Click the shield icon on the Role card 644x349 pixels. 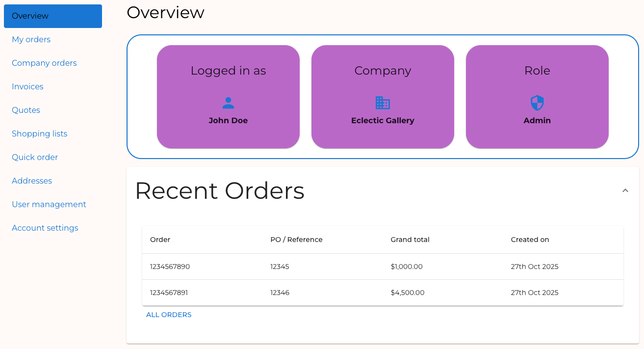click(537, 102)
